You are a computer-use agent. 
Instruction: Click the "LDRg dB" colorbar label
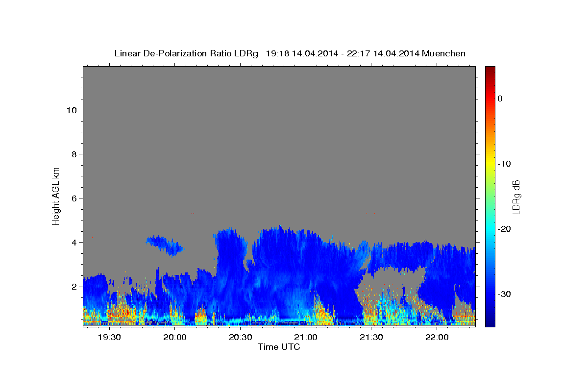(515, 197)
